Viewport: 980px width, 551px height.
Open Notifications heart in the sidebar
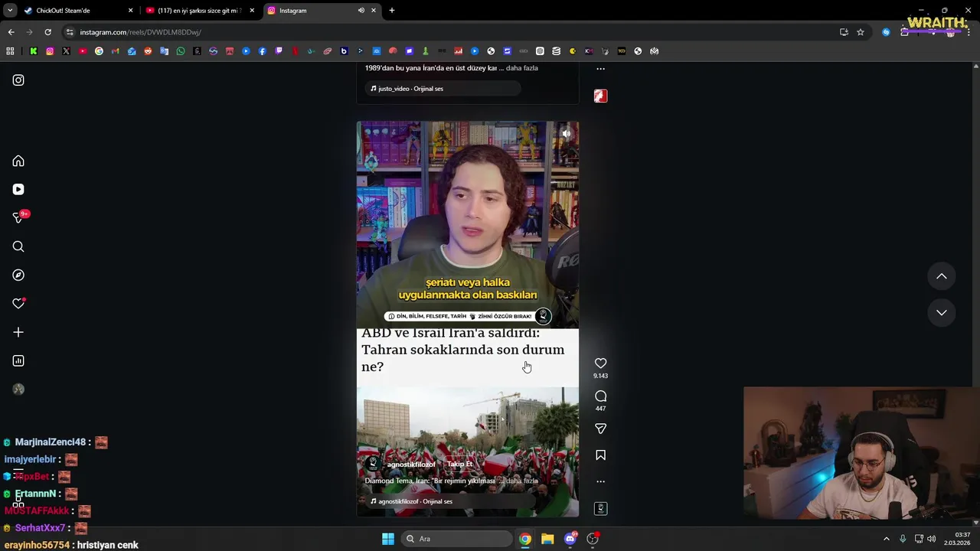click(x=18, y=304)
